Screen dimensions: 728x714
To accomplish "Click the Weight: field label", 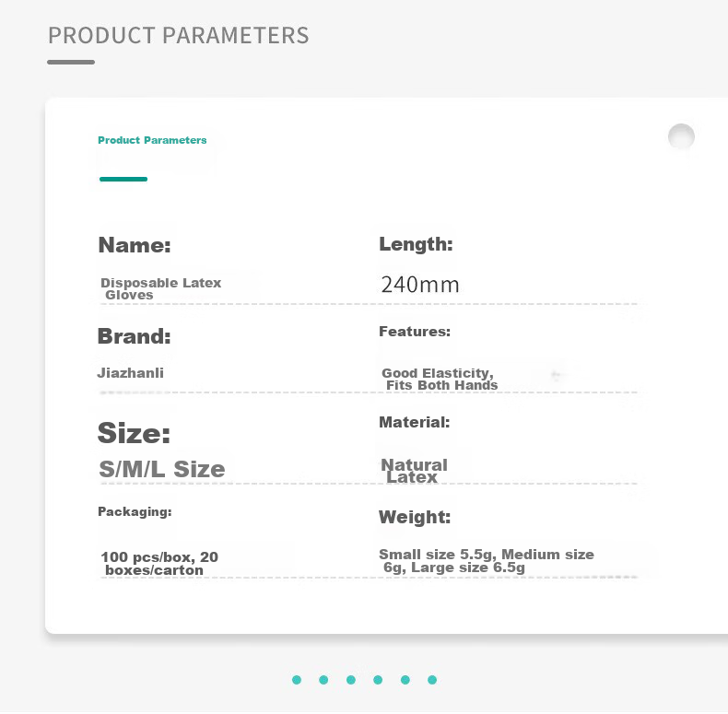I will pos(415,517).
